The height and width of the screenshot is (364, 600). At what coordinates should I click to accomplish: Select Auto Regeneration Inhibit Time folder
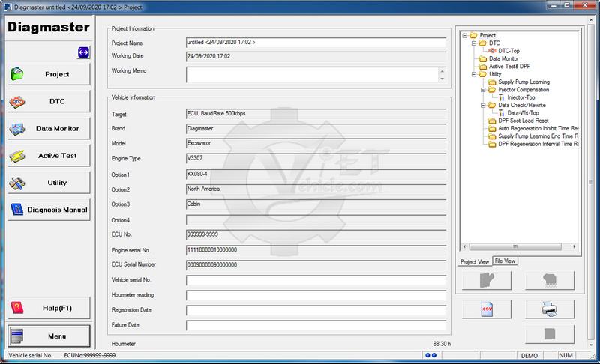(x=538, y=128)
